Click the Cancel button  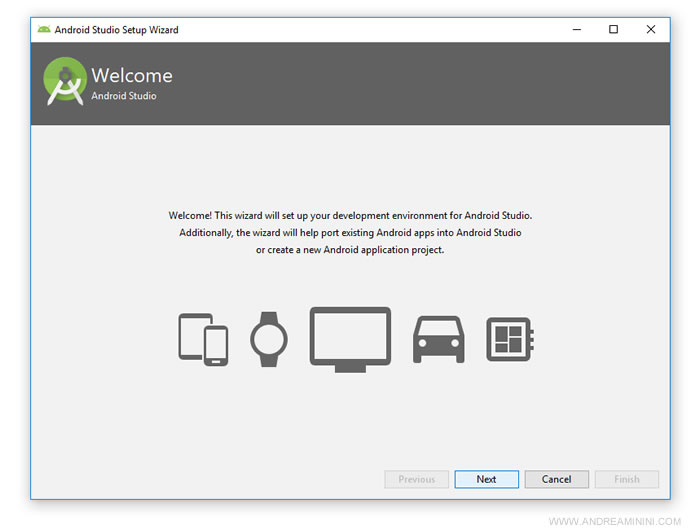click(556, 479)
